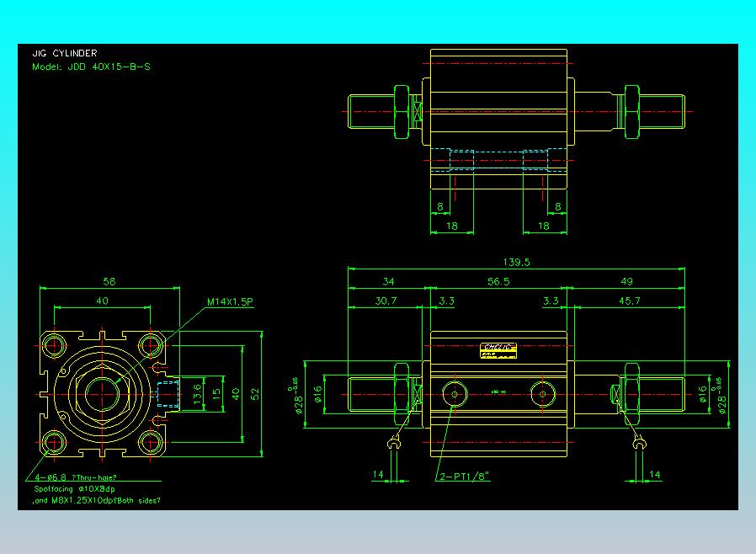Select the 56.5 body length dimension
The width and height of the screenshot is (756, 554).
498,281
